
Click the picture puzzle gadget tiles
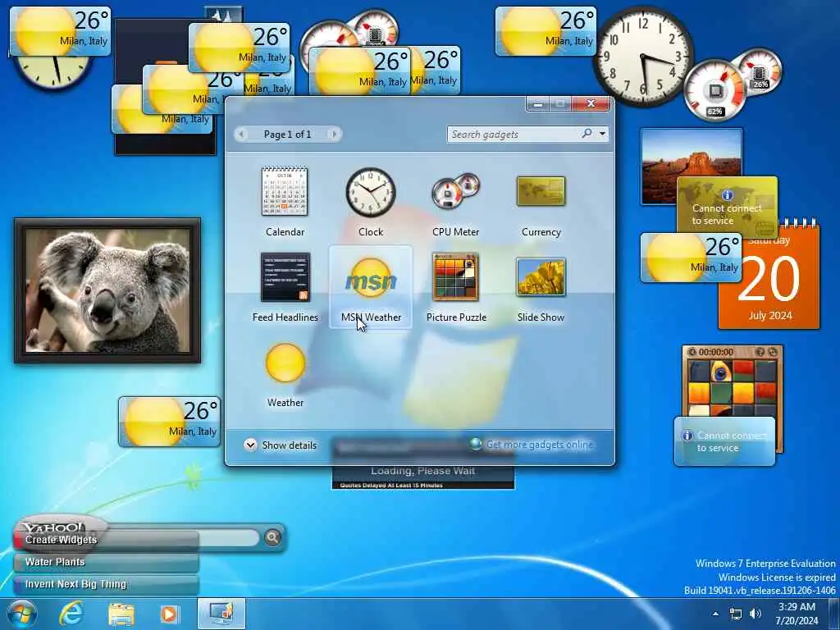tap(732, 387)
